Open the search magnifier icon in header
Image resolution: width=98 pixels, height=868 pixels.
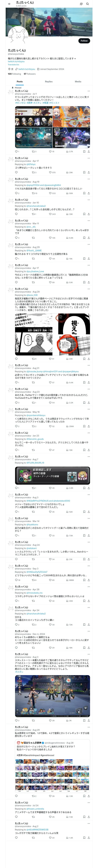pos(88,4)
